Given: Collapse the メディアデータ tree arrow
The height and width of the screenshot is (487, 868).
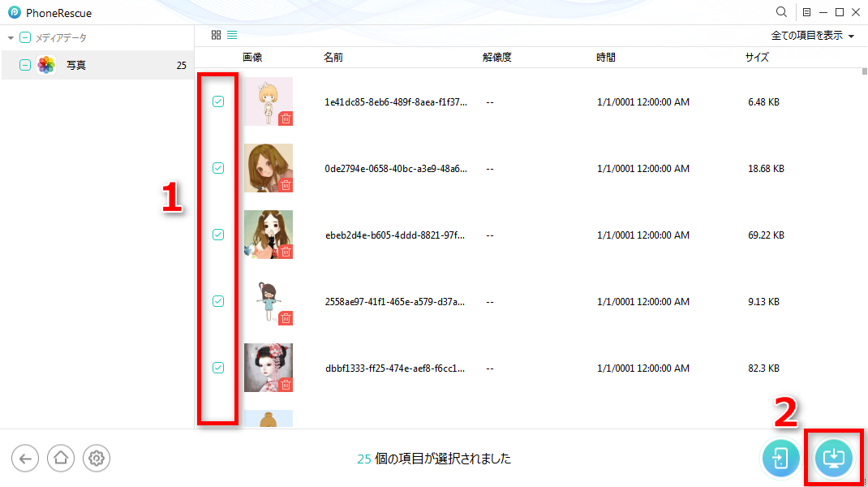Looking at the screenshot, I should click(11, 37).
